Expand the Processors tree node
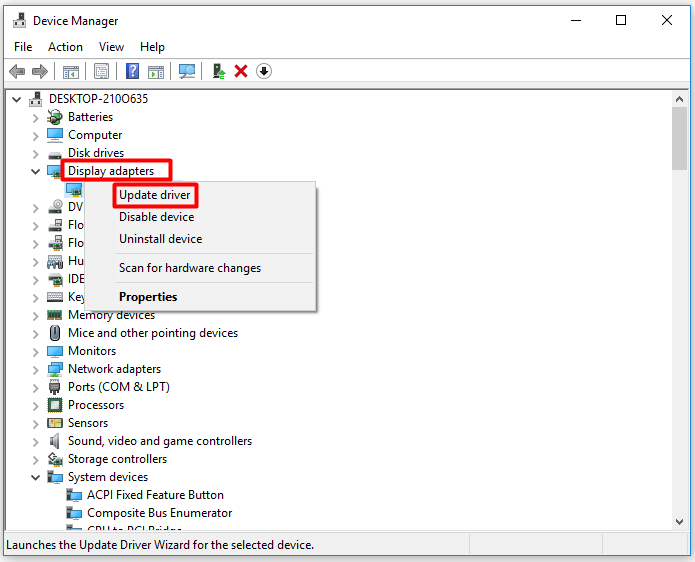Image resolution: width=695 pixels, height=562 pixels. [x=36, y=405]
